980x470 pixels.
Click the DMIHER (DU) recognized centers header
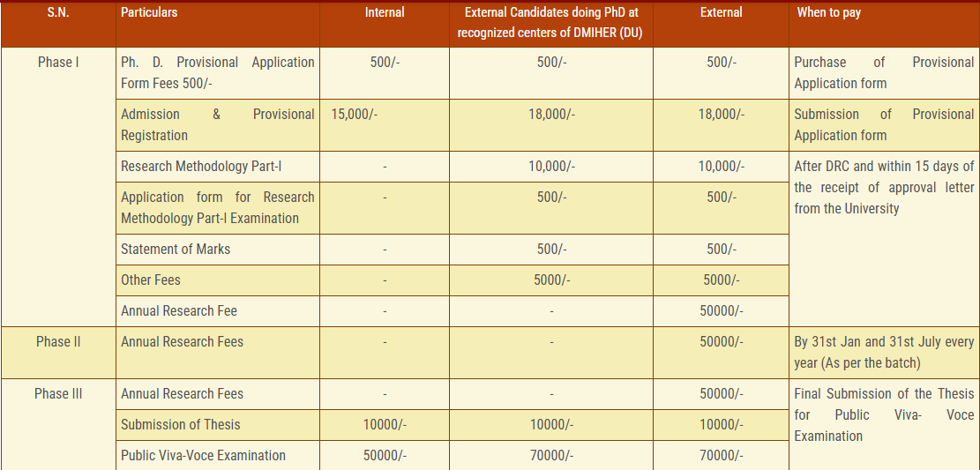550,23
